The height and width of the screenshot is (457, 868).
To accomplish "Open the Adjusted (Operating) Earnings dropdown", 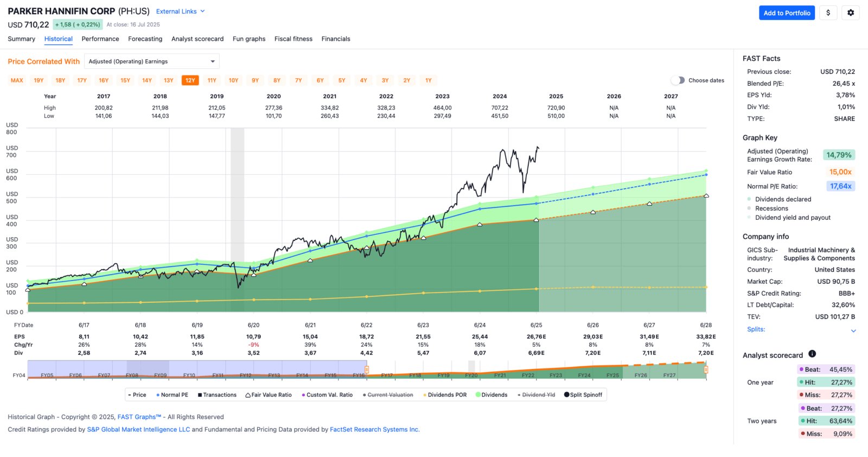I will [x=152, y=61].
